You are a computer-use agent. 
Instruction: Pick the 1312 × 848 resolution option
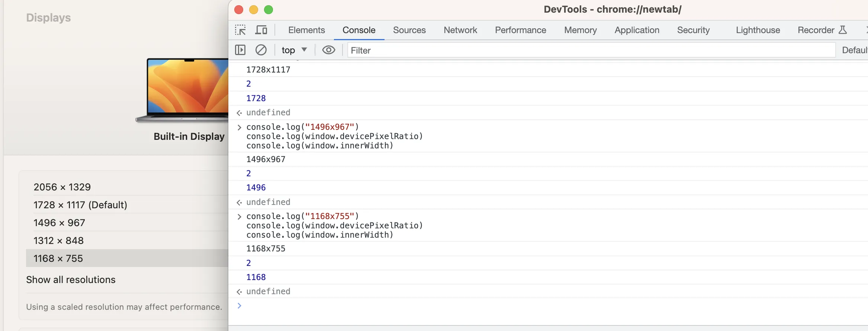click(x=58, y=241)
